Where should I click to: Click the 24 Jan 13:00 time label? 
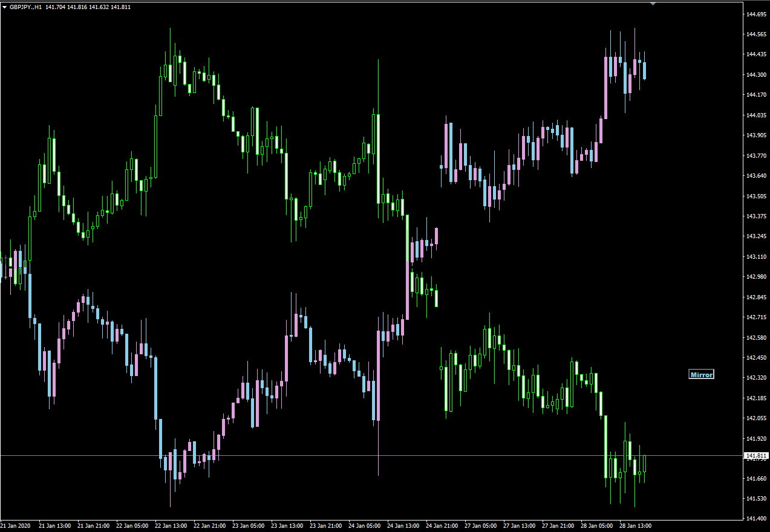tap(403, 526)
